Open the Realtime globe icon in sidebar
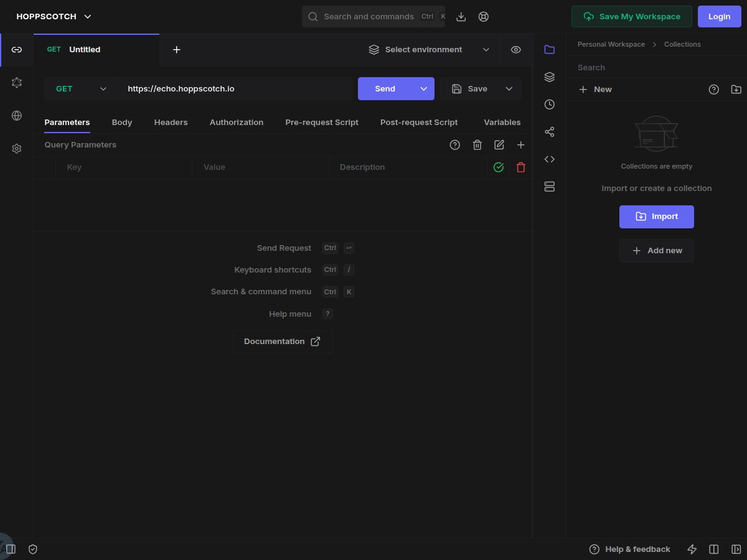The width and height of the screenshot is (747, 560). click(x=17, y=116)
